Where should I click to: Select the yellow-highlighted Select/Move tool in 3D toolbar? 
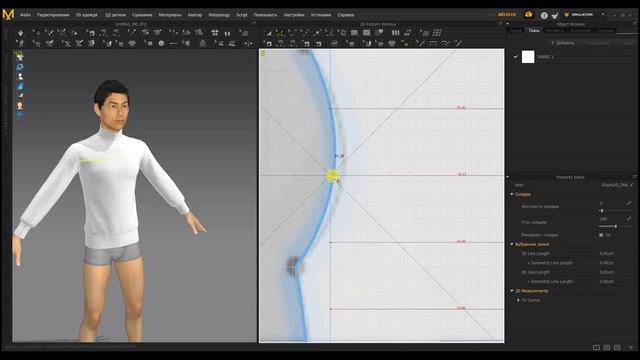(x=38, y=33)
